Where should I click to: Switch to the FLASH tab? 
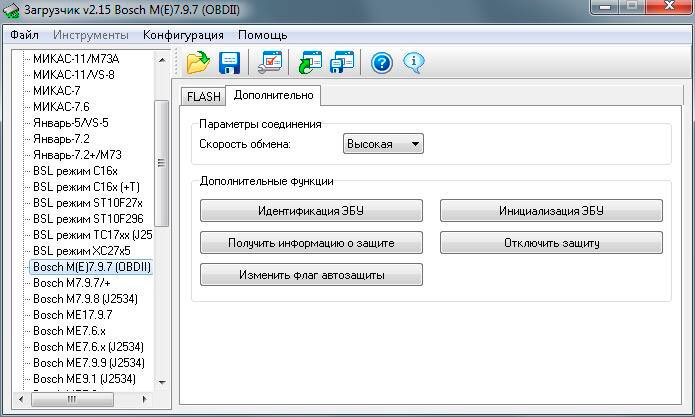203,96
